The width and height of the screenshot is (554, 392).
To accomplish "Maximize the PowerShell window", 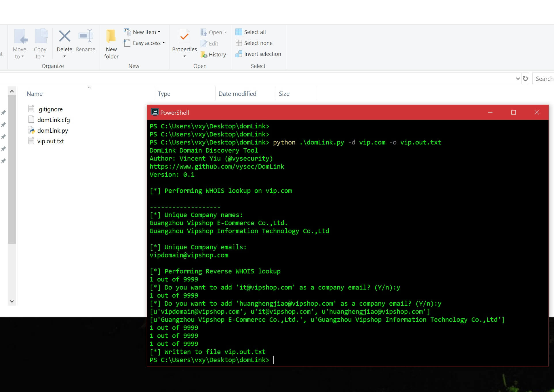I will pyautogui.click(x=513, y=112).
